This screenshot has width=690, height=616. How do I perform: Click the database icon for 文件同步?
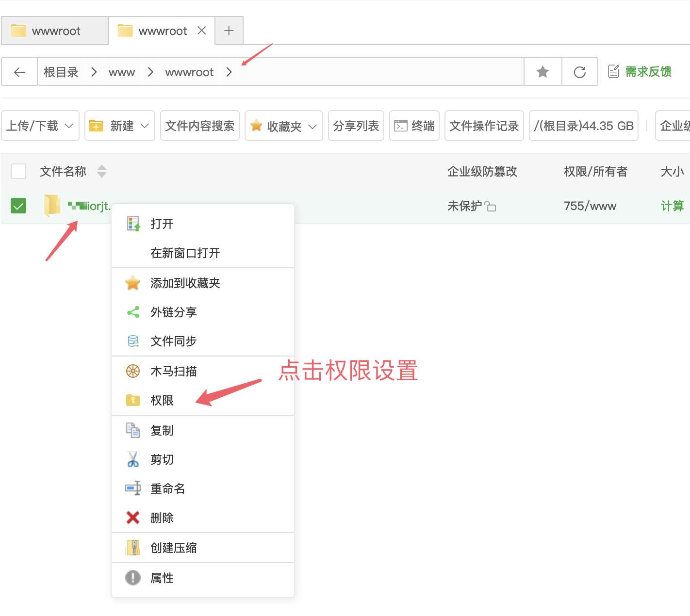pos(133,341)
